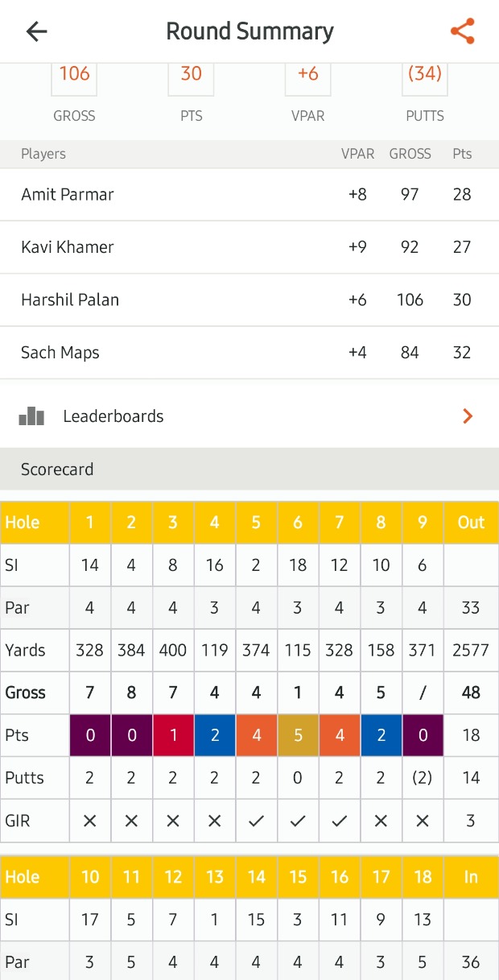Select player Kavi Khamer
The width and height of the screenshot is (499, 980).
pyautogui.click(x=68, y=246)
